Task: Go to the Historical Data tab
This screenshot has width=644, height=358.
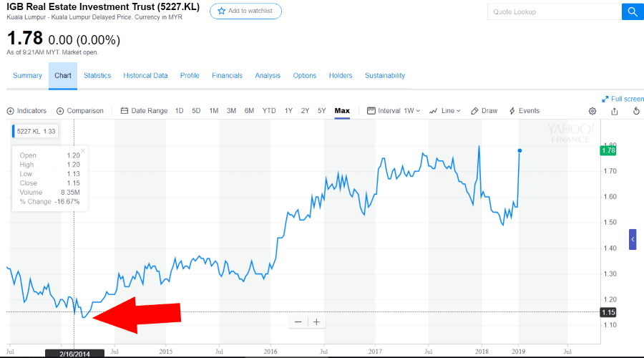Action: [145, 76]
